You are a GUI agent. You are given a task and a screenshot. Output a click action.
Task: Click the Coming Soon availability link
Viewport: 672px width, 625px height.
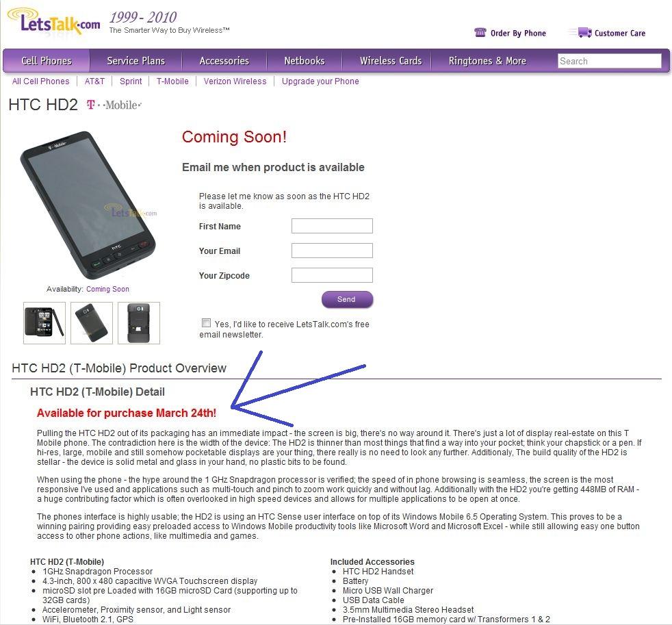pos(107,289)
